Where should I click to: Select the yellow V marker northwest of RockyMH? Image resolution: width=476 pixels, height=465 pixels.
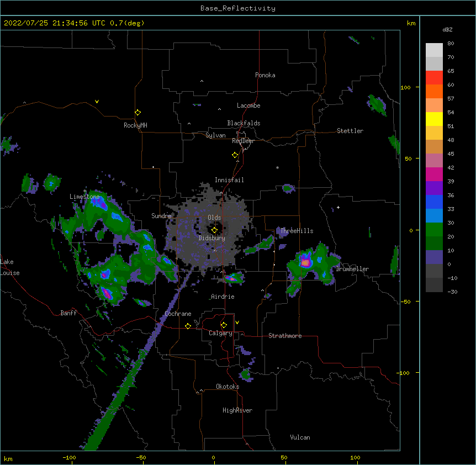(97, 102)
